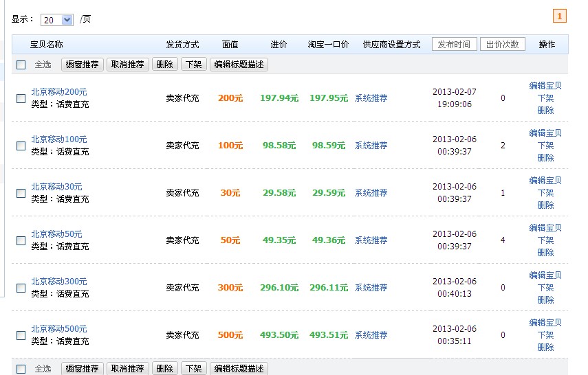Open the 北京移动200元 item link
This screenshot has width=588, height=375.
point(59,92)
